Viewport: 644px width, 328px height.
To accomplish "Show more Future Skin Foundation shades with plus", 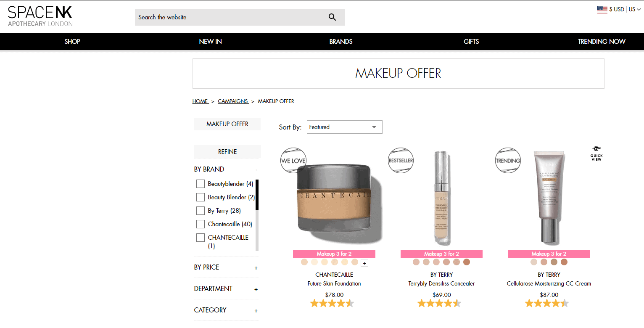I will click(364, 263).
